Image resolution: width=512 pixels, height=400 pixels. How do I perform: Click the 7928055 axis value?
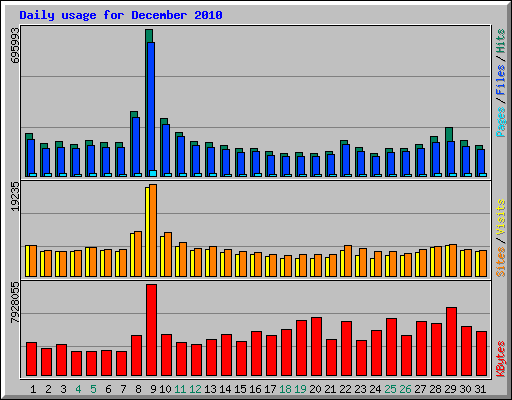pyautogui.click(x=15, y=303)
